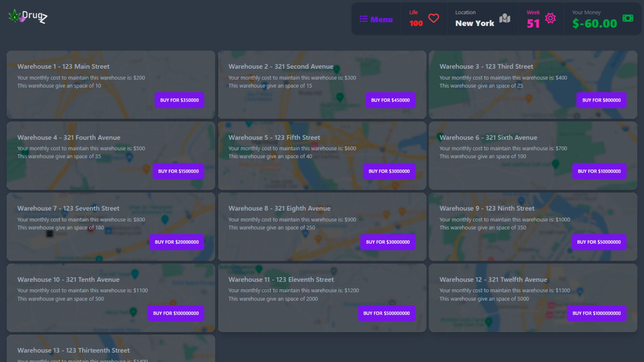The width and height of the screenshot is (644, 362).
Task: Buy Warehouse 10 for $100000000
Action: click(175, 313)
